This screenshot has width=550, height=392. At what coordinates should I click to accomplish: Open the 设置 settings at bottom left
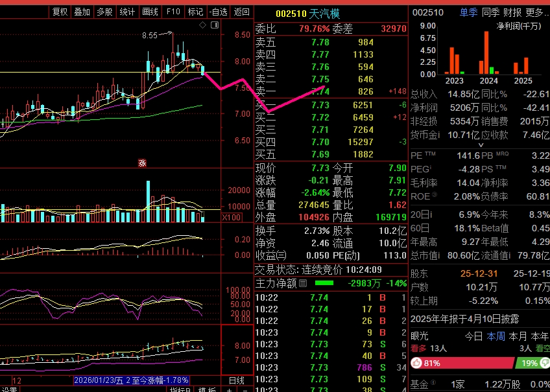click(x=9, y=389)
